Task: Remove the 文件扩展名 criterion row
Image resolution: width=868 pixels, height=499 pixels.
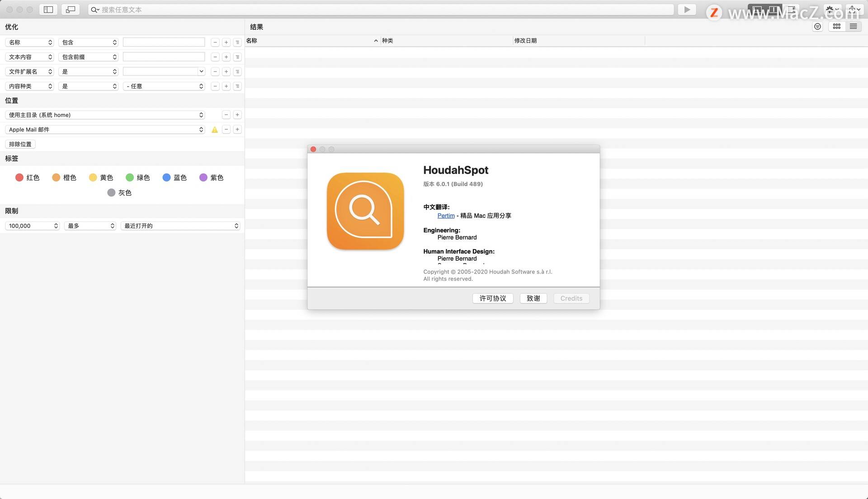Action: pos(215,71)
